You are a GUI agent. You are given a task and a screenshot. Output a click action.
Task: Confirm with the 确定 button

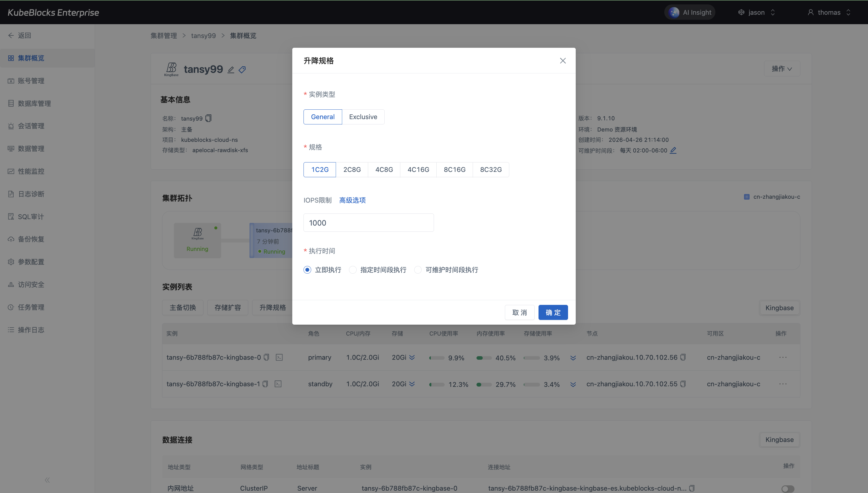point(553,312)
